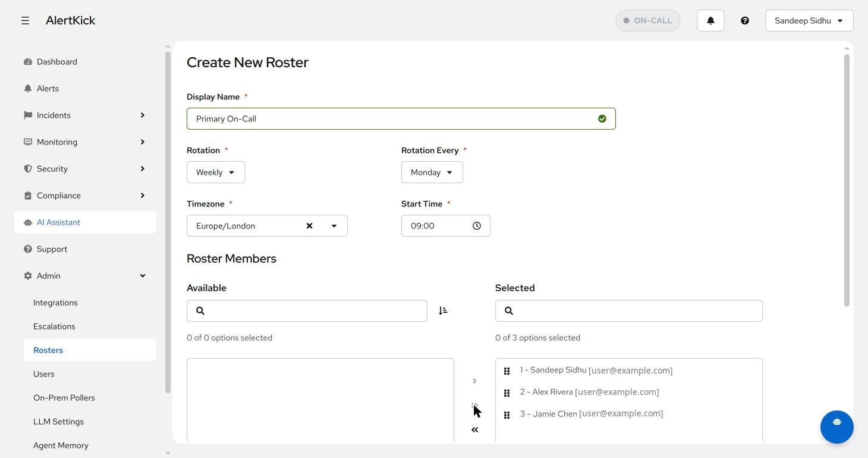Edit the Start Time field
Image resolution: width=868 pixels, height=458 pixels.
click(446, 226)
